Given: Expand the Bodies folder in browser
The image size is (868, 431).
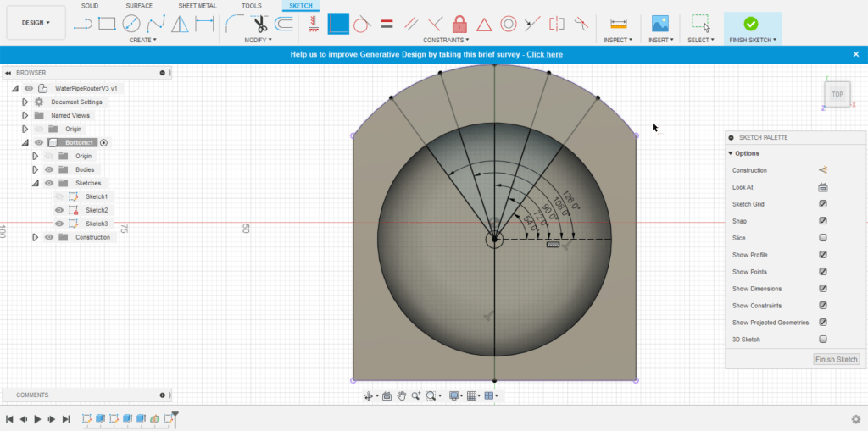Looking at the screenshot, I should pyautogui.click(x=35, y=169).
